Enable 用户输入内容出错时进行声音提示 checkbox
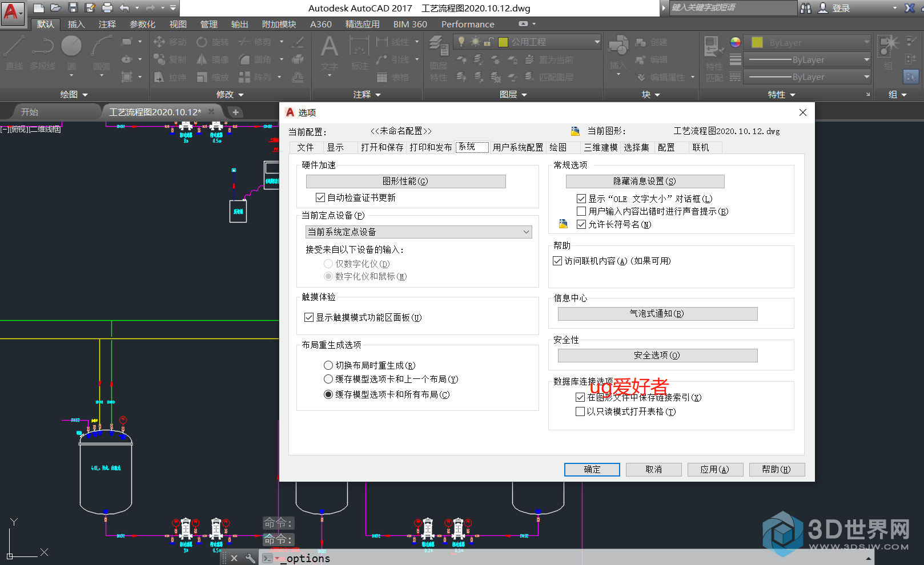The height and width of the screenshot is (565, 924). click(581, 211)
